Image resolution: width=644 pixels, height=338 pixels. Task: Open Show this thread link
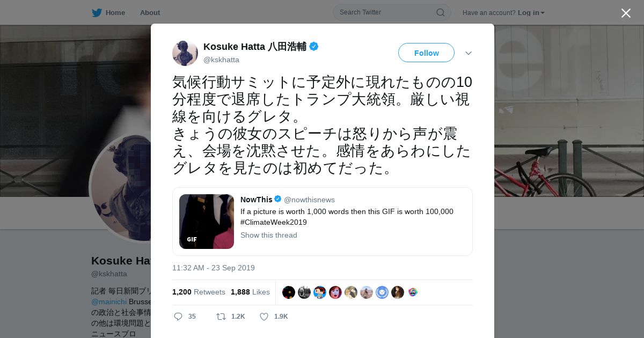(268, 235)
